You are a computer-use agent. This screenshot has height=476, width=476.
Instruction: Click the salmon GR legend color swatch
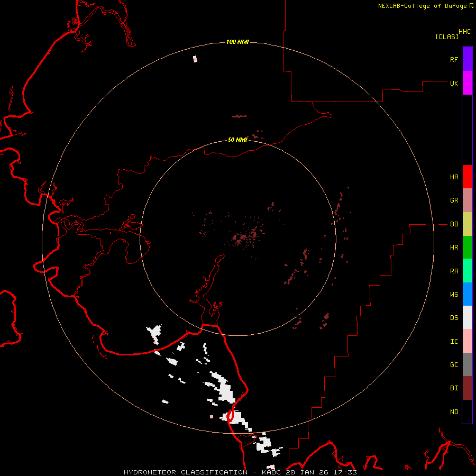[x=467, y=200]
